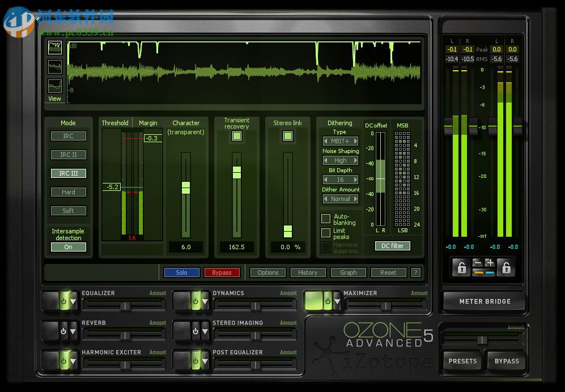Enable the Stereo Imaging power icon
Image resolution: width=565 pixels, height=392 pixels.
pyautogui.click(x=196, y=331)
